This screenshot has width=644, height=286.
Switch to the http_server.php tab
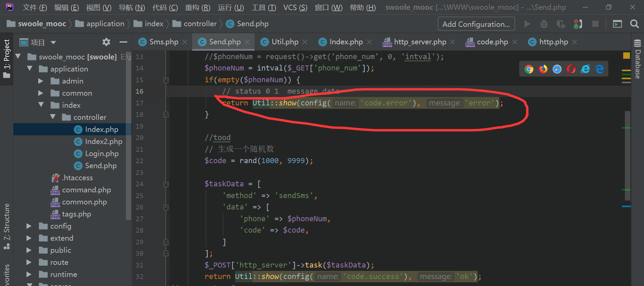[420, 42]
